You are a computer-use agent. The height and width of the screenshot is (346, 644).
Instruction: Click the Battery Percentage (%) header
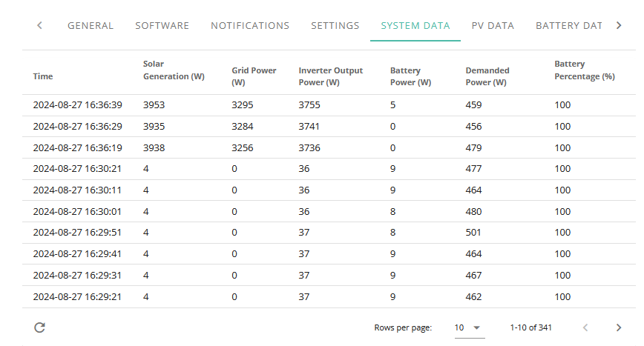coord(585,70)
